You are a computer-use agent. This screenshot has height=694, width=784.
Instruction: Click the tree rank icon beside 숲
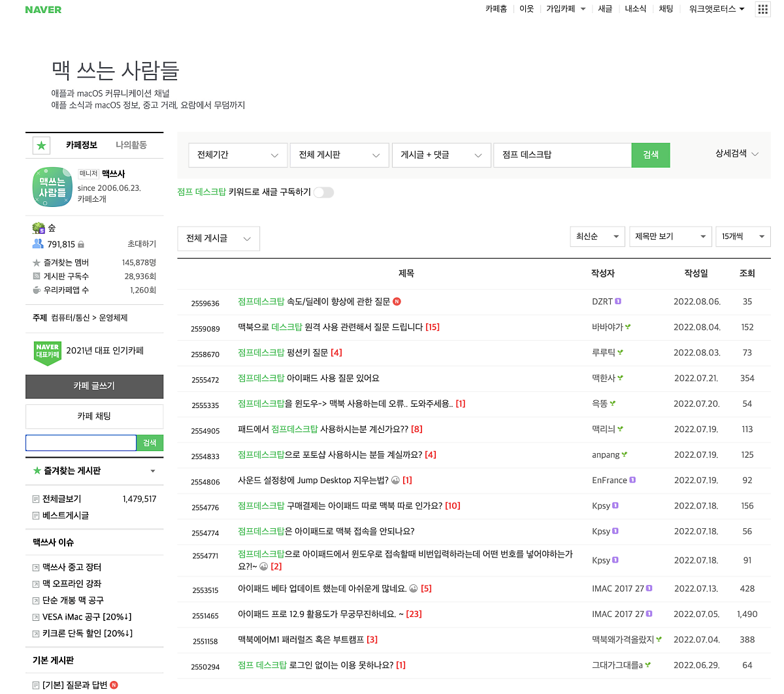pyautogui.click(x=39, y=228)
